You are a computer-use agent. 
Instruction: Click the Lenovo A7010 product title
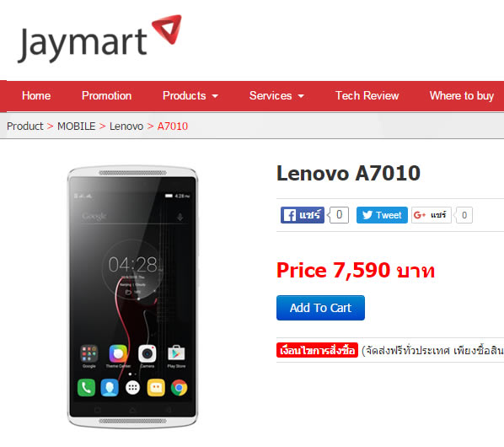pos(348,174)
